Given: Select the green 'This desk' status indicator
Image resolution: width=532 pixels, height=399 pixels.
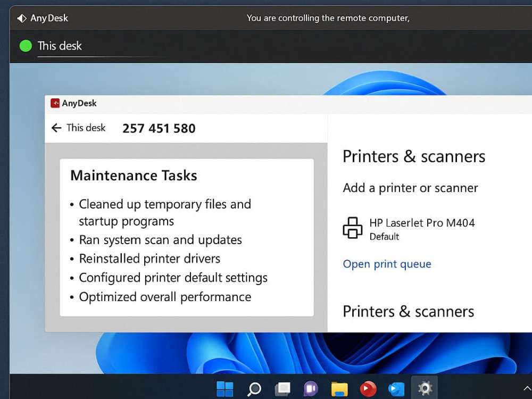Looking at the screenshot, I should (x=26, y=46).
